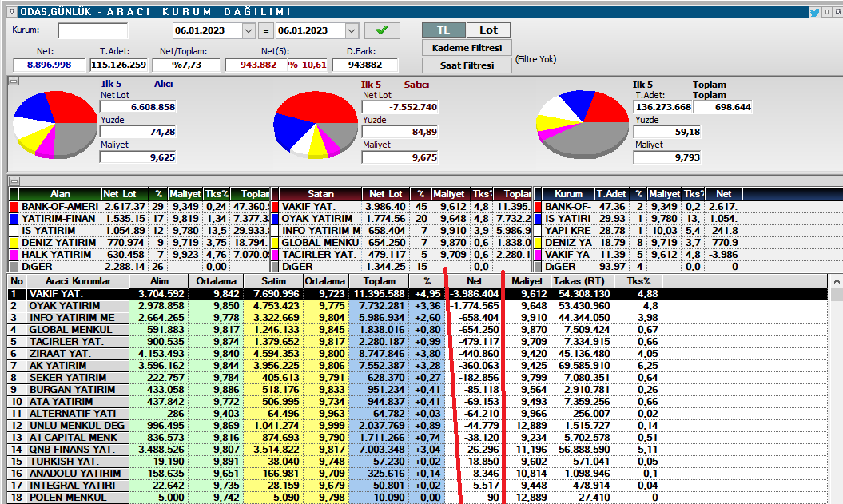Select the yellow swatch beside DENIZ YATIRIM
Viewport: 843px width, 504px height.
[14, 243]
